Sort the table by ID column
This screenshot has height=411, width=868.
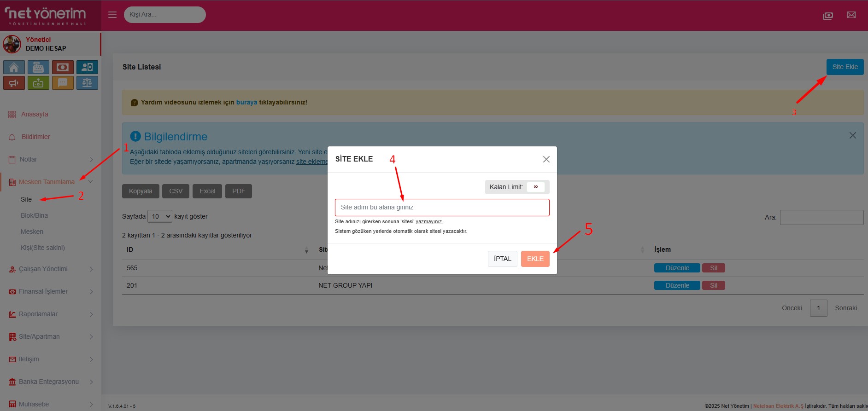pyautogui.click(x=217, y=249)
